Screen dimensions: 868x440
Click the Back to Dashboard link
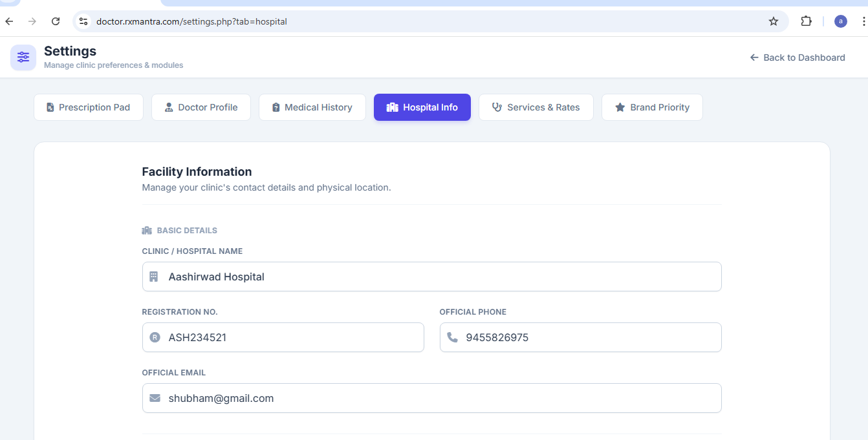(797, 58)
